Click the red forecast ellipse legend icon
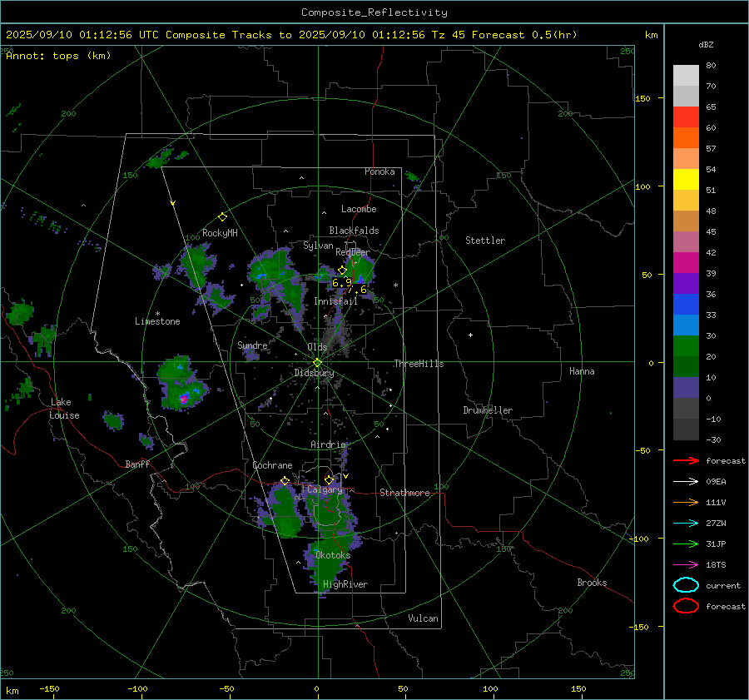The height and width of the screenshot is (700, 749). (x=686, y=606)
